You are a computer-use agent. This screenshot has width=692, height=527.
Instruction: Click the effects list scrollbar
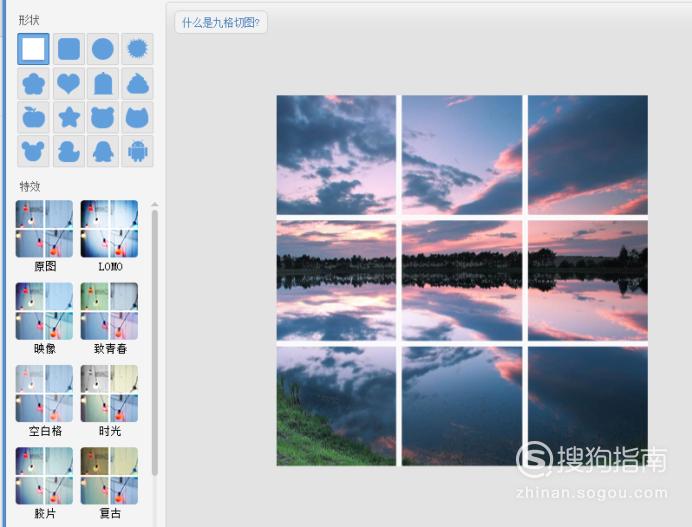[x=154, y=343]
